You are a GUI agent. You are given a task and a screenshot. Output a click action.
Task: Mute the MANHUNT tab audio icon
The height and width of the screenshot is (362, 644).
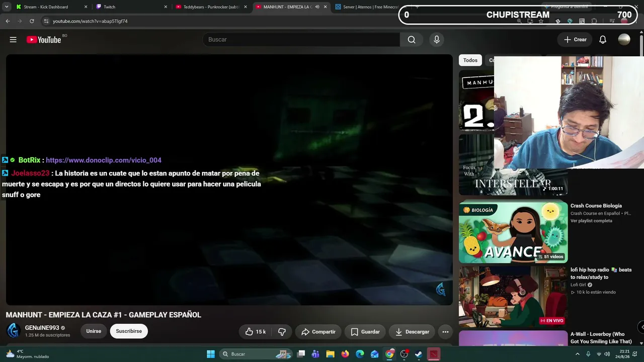click(x=317, y=7)
